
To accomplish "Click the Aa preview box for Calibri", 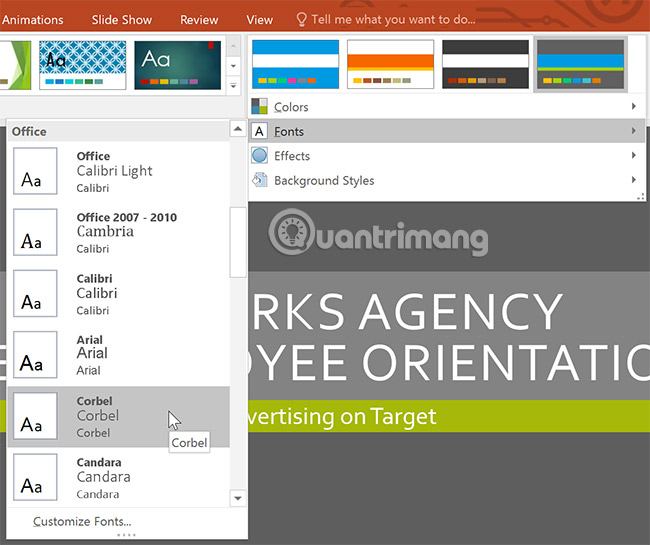I will [35, 293].
